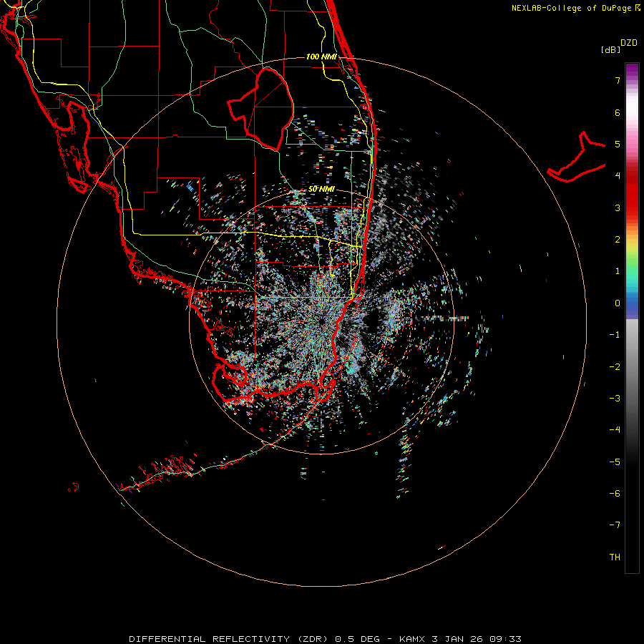Click the 0 scale label

[x=618, y=303]
